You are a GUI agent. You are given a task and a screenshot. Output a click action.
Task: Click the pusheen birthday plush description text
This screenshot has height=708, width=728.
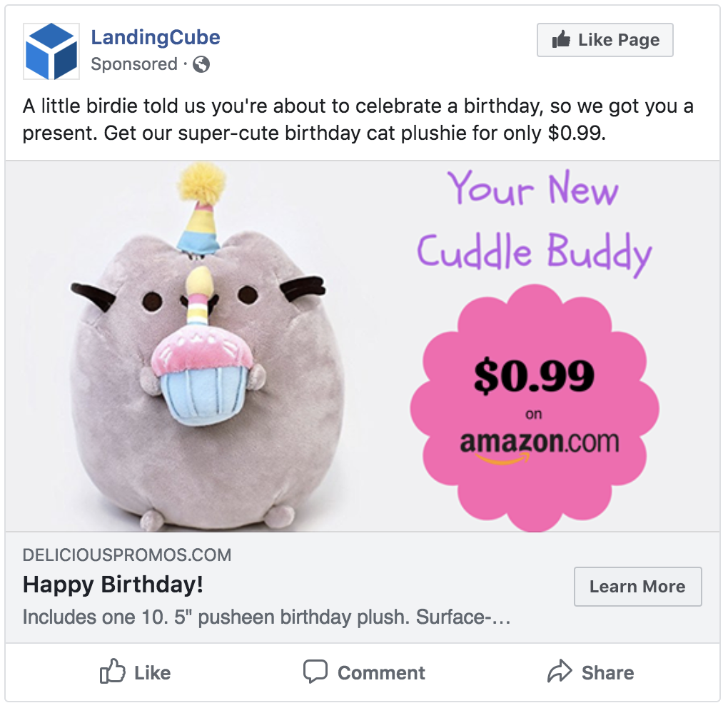pos(266,617)
